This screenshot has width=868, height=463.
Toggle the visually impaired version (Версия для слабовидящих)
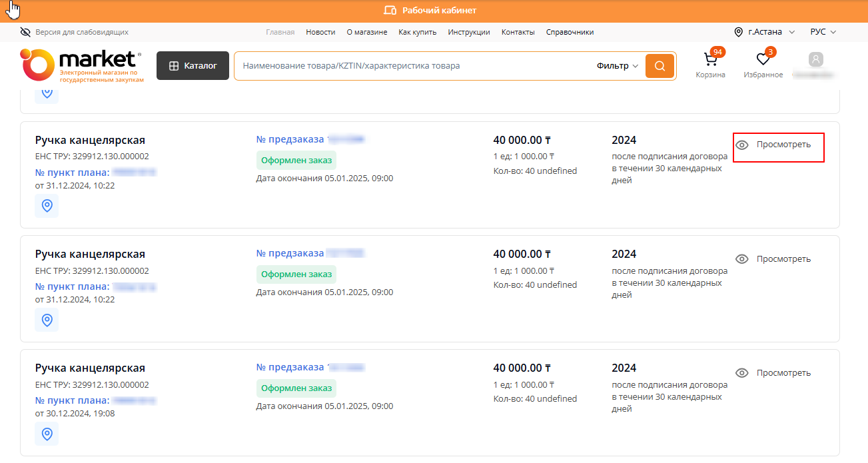pos(75,32)
